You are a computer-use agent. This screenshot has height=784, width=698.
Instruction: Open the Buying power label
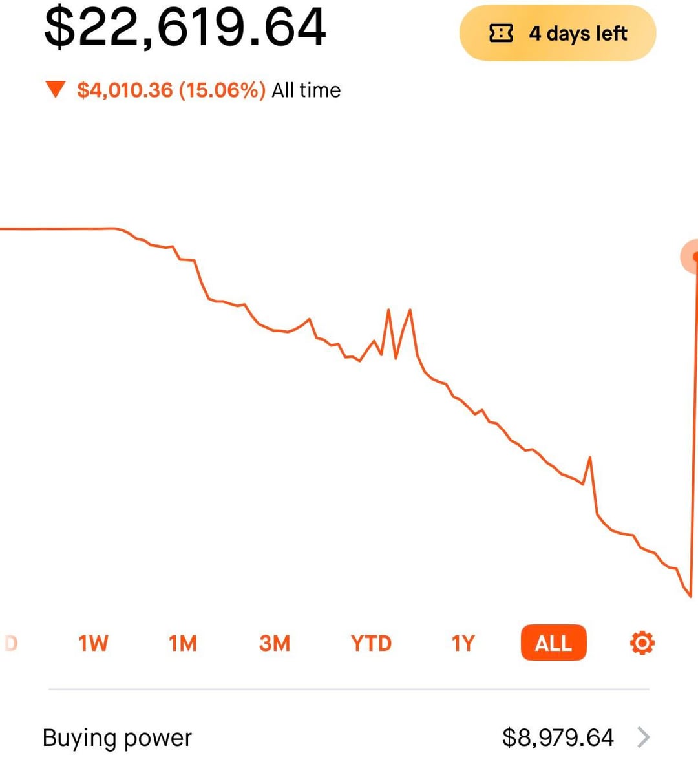click(117, 737)
